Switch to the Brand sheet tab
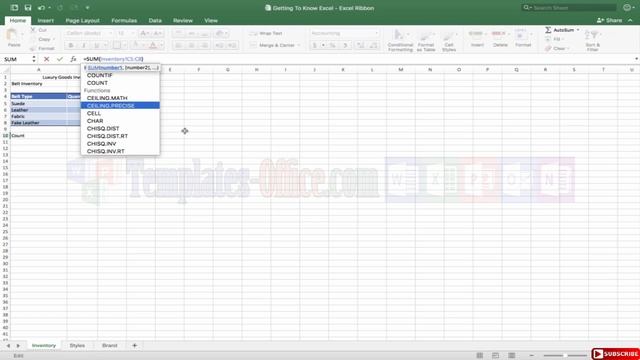 pos(109,345)
